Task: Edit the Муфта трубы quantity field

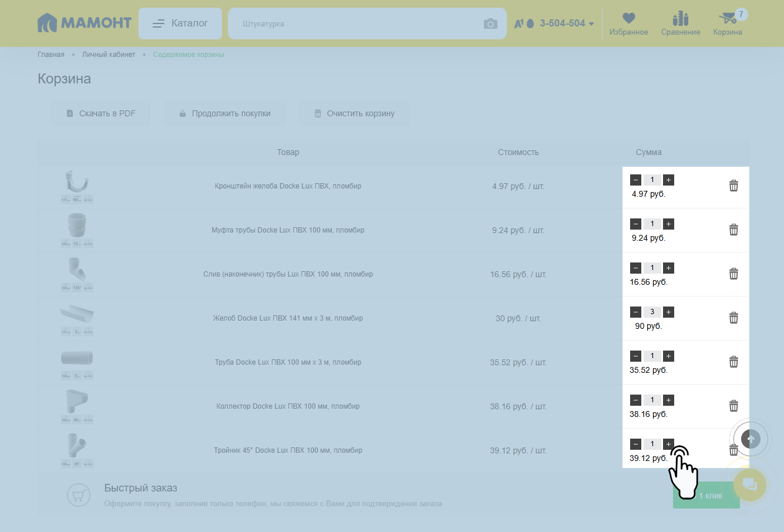Action: pyautogui.click(x=652, y=224)
